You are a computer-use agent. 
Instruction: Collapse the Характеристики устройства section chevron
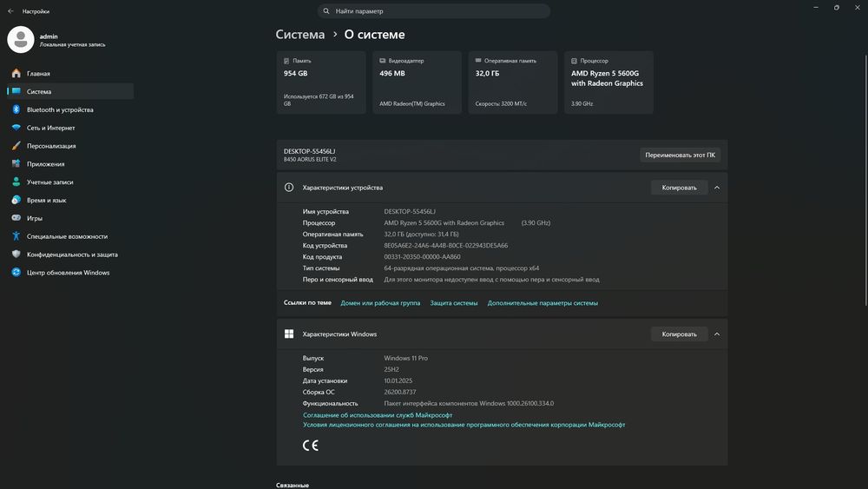pyautogui.click(x=717, y=188)
